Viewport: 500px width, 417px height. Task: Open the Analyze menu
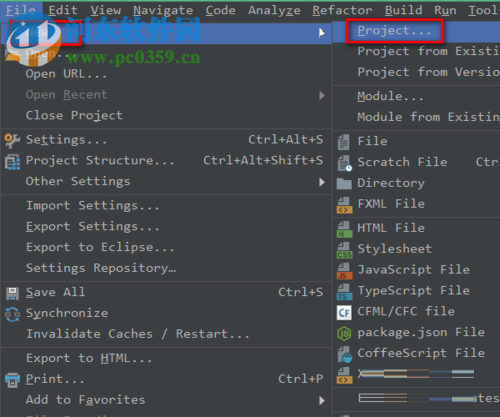[x=274, y=10]
